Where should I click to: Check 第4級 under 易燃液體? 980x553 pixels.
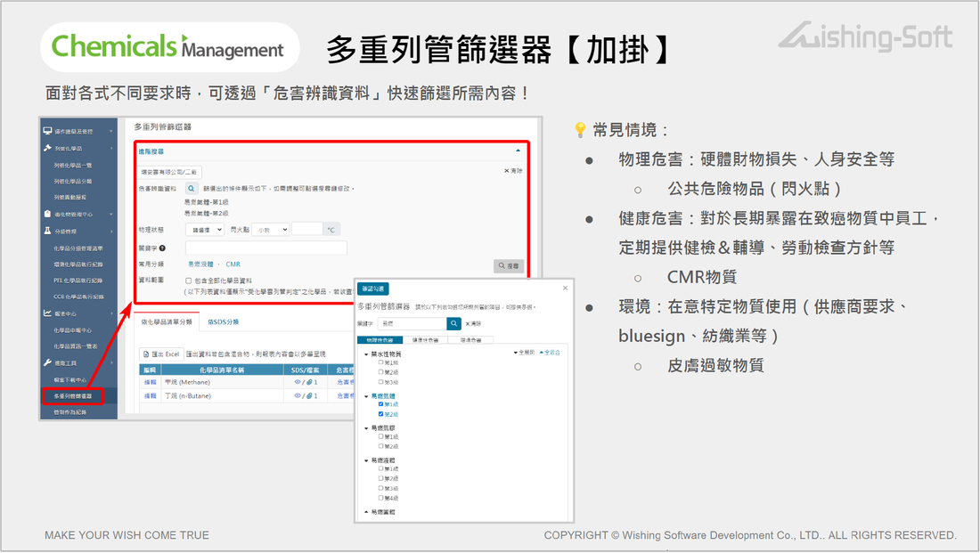[380, 498]
